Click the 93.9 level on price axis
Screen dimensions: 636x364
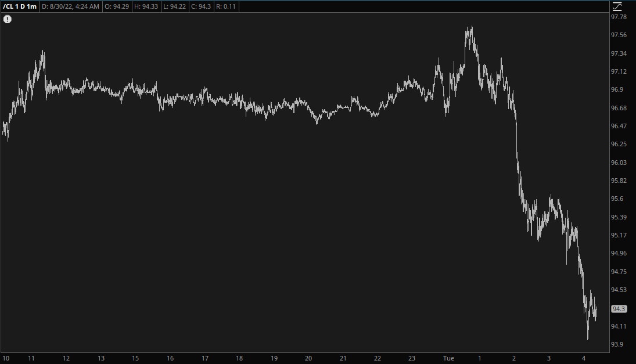(617, 344)
